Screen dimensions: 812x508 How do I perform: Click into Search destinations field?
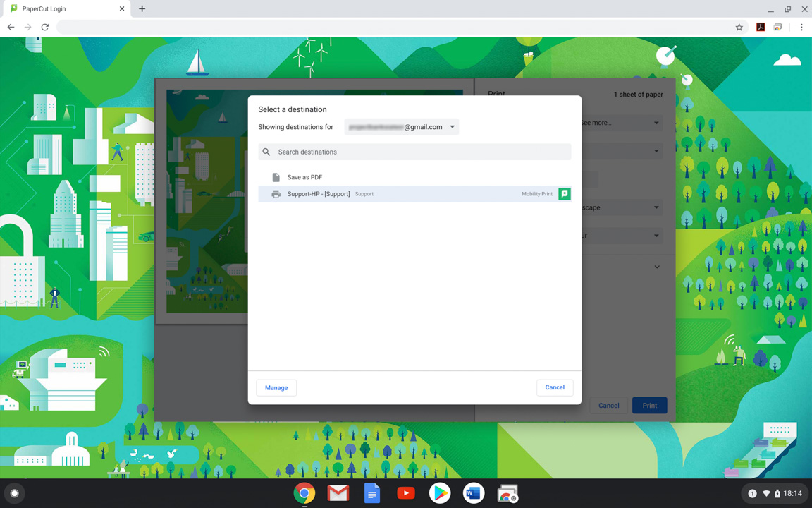(414, 152)
